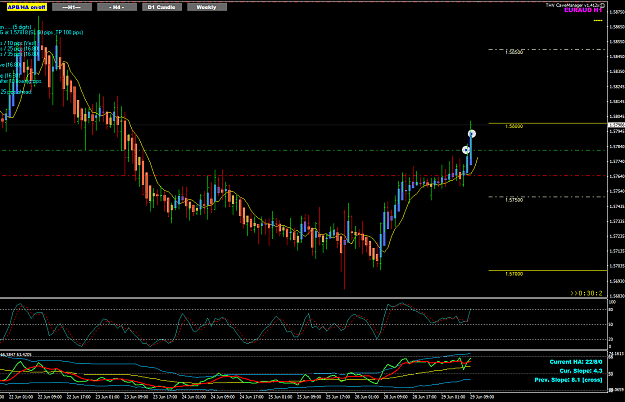Click the 24 Jun 09:00 time axis label
The height and width of the screenshot is (402, 625).
click(222, 397)
